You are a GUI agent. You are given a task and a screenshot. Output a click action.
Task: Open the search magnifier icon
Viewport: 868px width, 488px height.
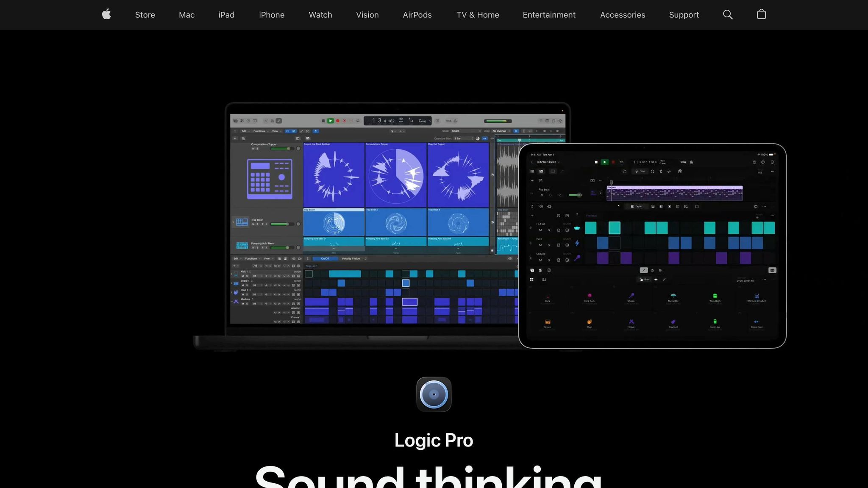click(728, 14)
